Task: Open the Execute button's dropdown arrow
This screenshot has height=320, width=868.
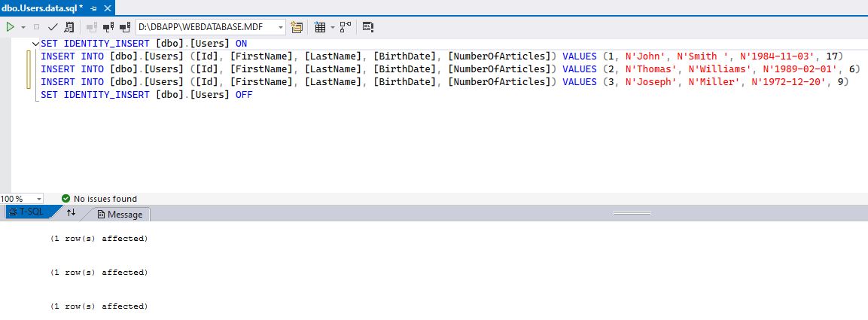Action: tap(23, 27)
